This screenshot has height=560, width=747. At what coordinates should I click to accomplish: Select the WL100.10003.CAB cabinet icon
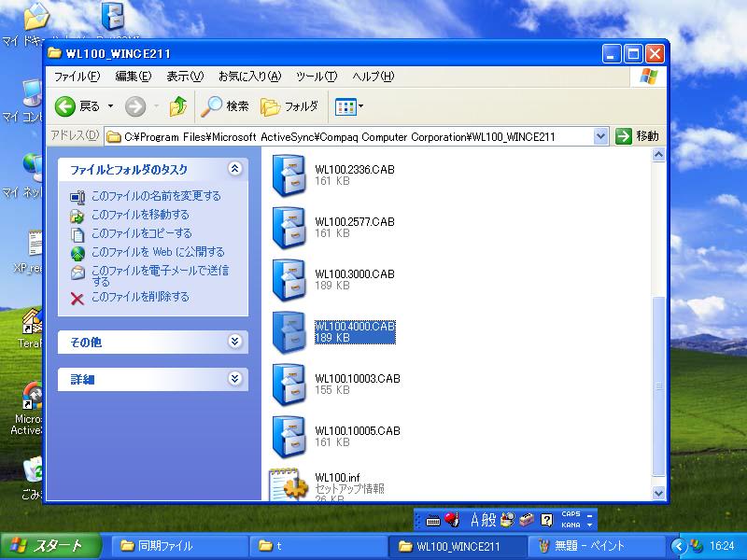click(289, 385)
